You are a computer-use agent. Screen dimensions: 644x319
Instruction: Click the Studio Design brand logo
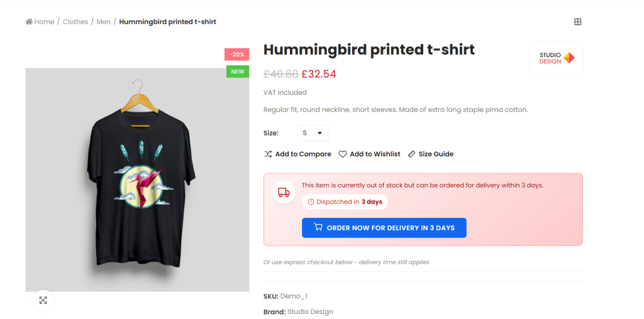click(556, 58)
